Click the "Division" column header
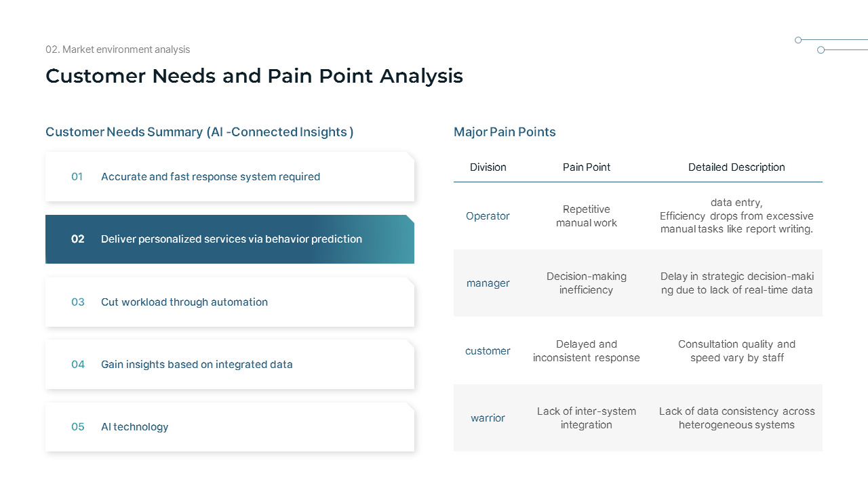Screen dimensions: 868x488 coord(488,167)
